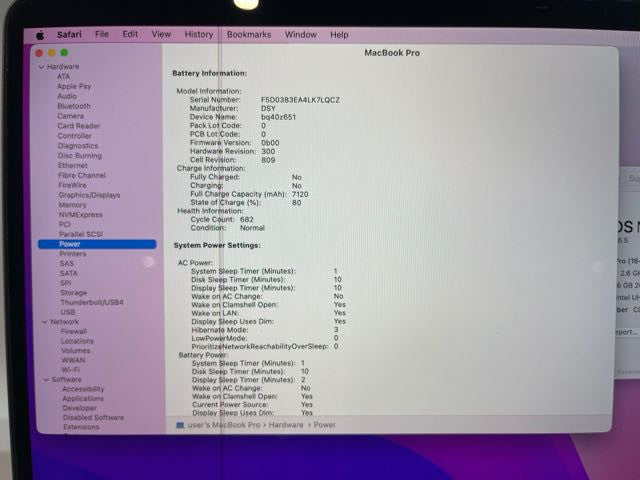Select Volumes under Network
The width and height of the screenshot is (640, 480).
[76, 351]
